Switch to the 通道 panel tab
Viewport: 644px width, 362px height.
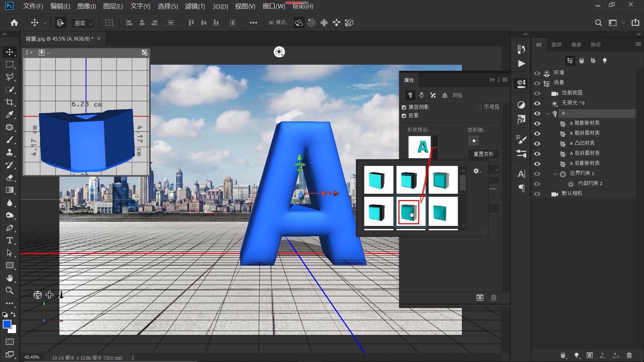[576, 45]
